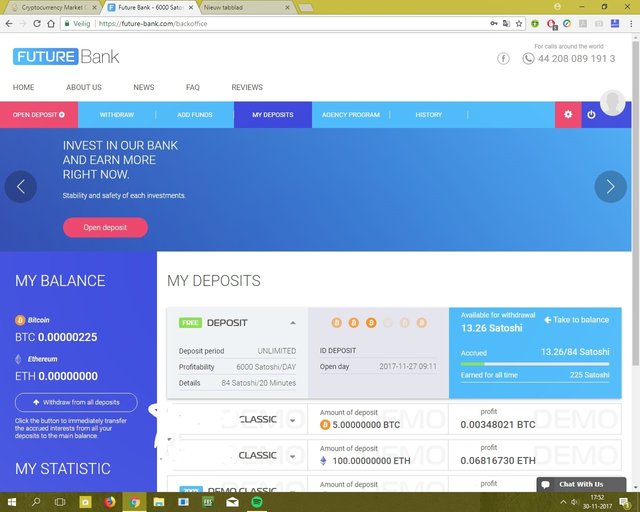Click the Future Bank logo
This screenshot has width=640, height=512.
coord(66,56)
